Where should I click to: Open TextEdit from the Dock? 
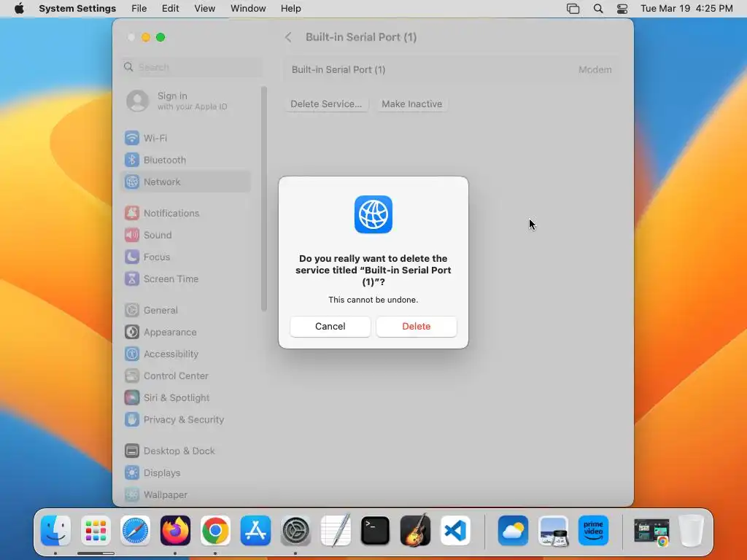pyautogui.click(x=336, y=531)
